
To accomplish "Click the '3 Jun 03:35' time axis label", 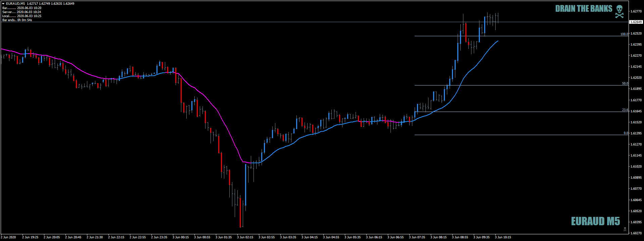I will pos(288,237).
